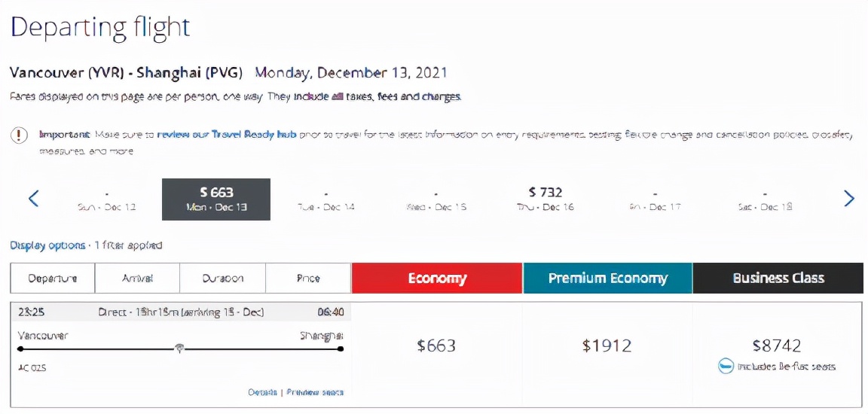
Task: Switch to the Sun Dec 12 date
Action: [106, 199]
